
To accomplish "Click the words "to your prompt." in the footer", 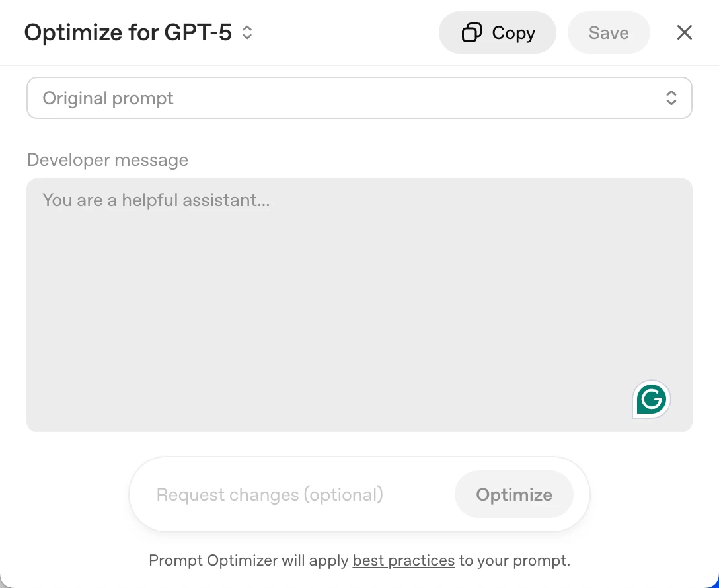I will tap(514, 561).
